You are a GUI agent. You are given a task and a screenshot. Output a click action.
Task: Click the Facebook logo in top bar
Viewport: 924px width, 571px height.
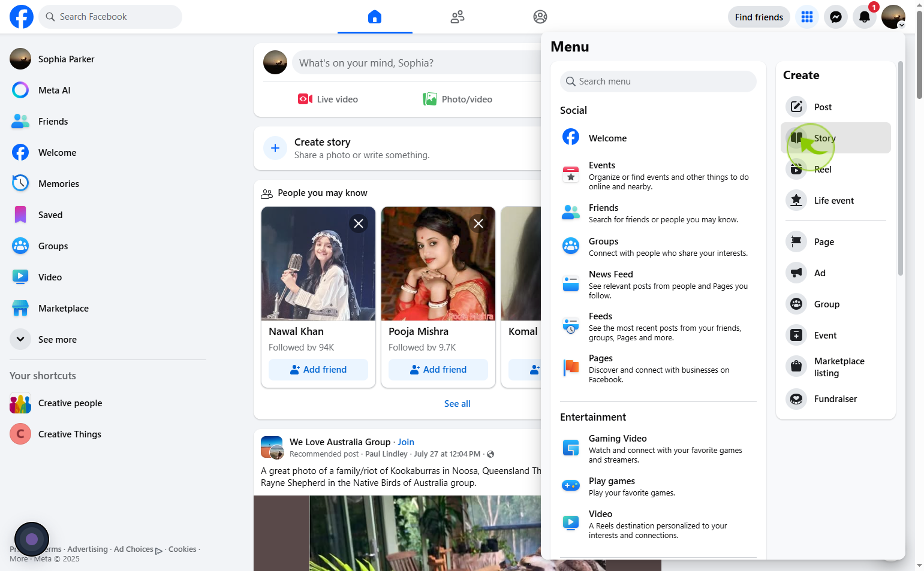(22, 17)
